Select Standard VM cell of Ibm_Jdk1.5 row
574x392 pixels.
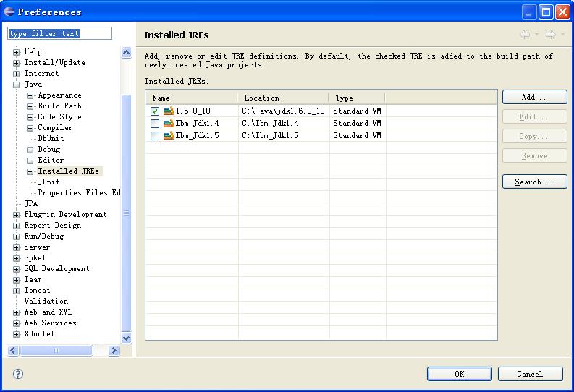358,136
